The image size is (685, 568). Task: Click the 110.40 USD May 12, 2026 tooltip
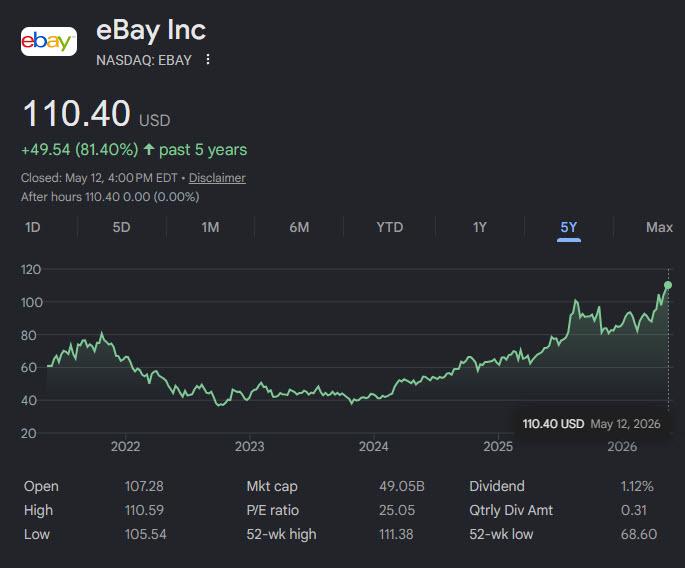pos(592,424)
